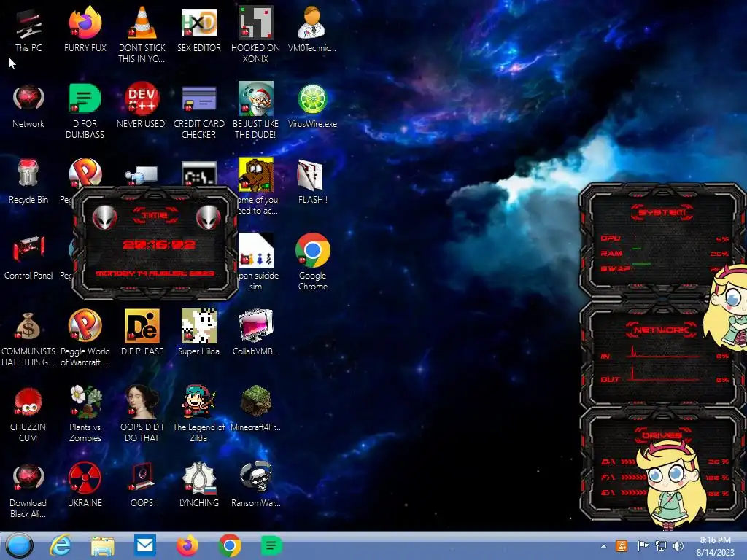Image resolution: width=747 pixels, height=560 pixels.
Task: Click the NETWORK widget header
Action: 662,330
